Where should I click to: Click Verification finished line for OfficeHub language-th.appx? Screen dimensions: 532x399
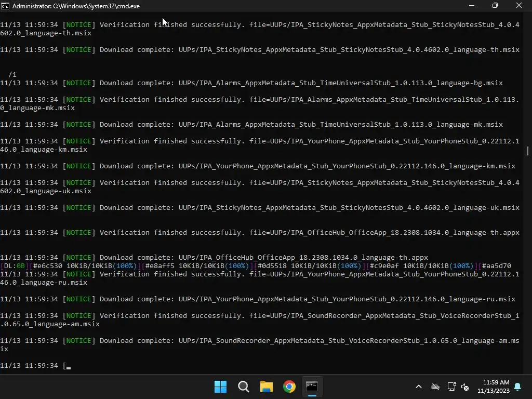260,233
